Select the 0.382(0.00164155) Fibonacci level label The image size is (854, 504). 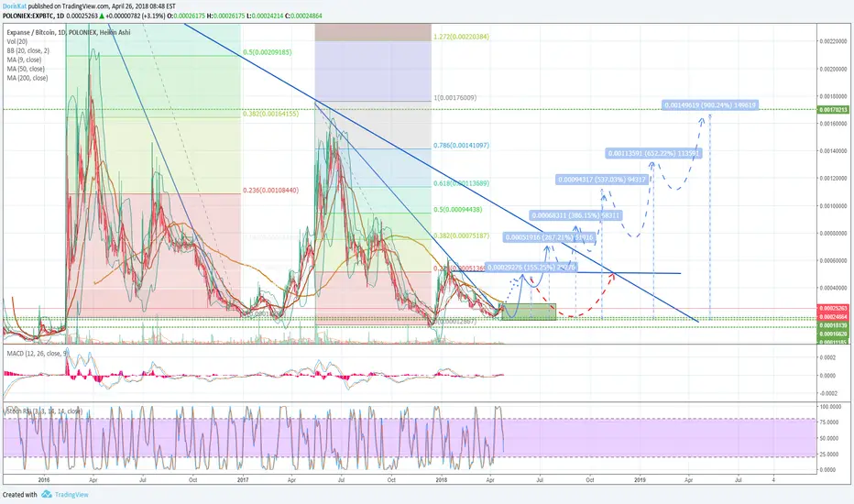coord(270,114)
